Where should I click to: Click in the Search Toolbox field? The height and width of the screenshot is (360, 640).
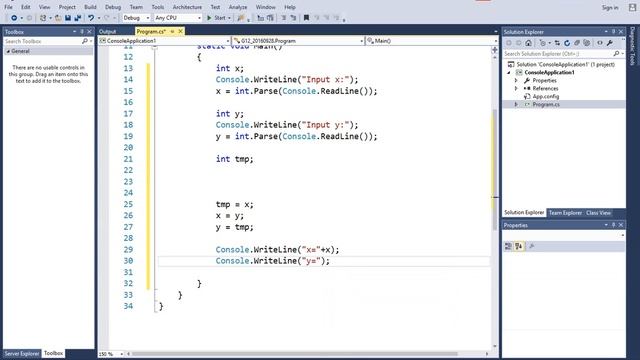pos(42,41)
